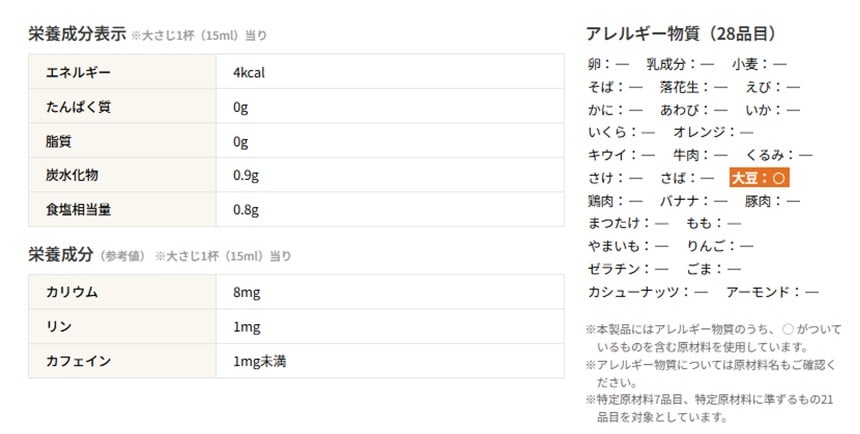
Task: Click the 食塩相当量 row label
Action: 78,209
